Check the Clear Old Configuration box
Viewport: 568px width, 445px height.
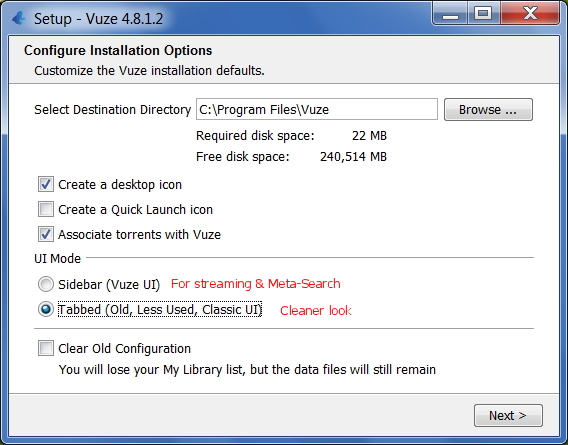pos(46,348)
